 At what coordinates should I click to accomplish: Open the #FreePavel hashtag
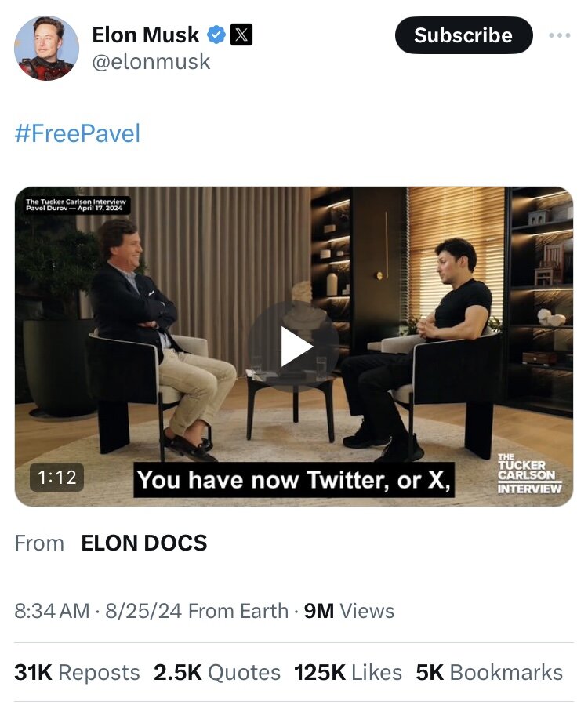point(78,133)
